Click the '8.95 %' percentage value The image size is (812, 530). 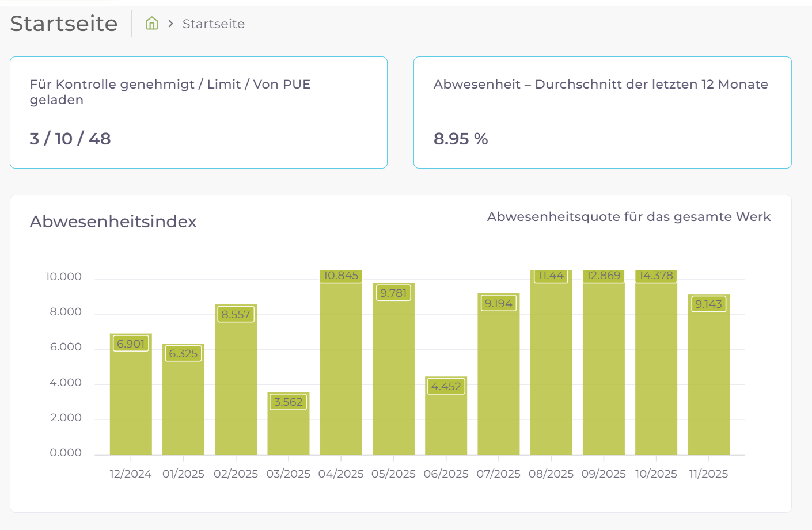[x=461, y=139]
